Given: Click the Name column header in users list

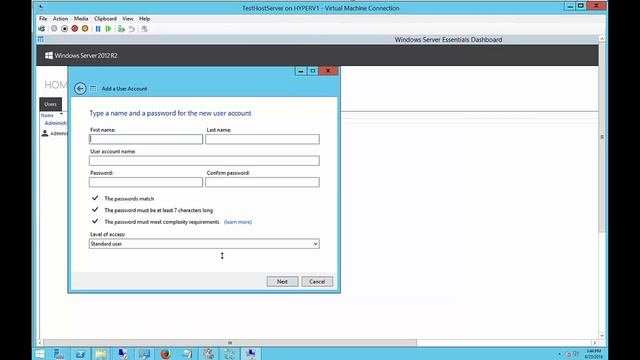Looking at the screenshot, I should (47, 116).
